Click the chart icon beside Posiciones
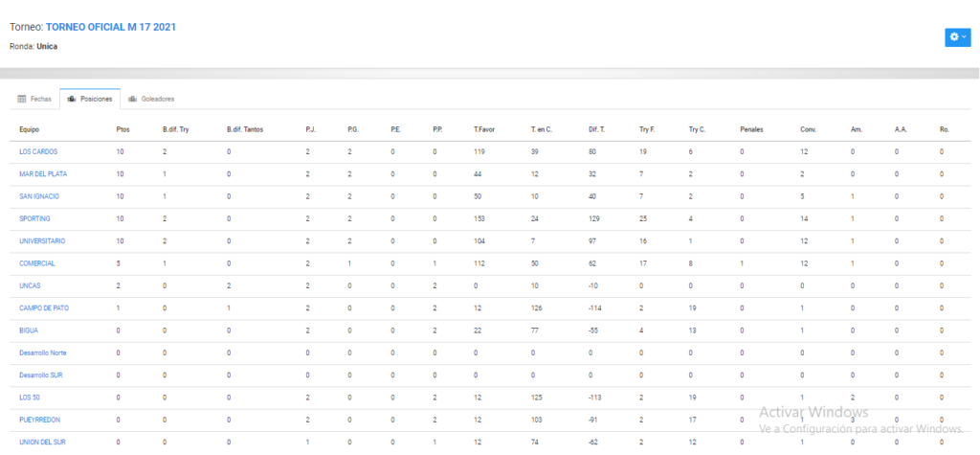The height and width of the screenshot is (455, 980). click(x=72, y=99)
